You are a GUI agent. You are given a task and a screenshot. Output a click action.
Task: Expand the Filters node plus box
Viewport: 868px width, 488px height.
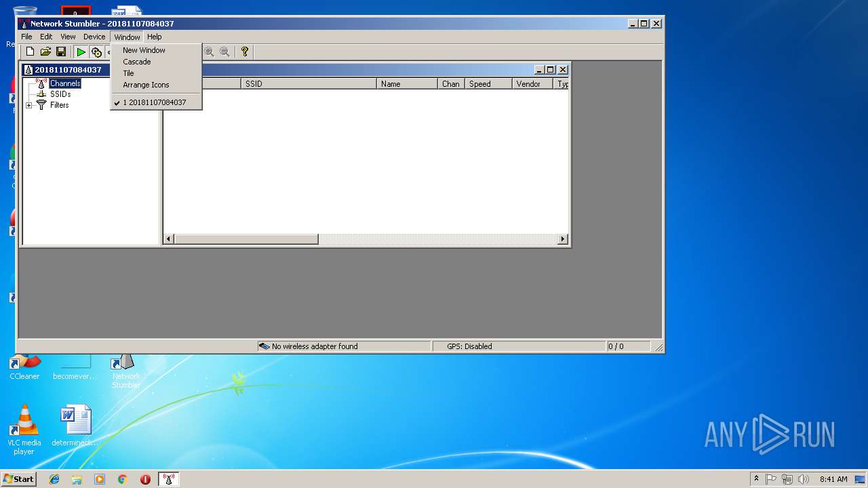pos(28,105)
